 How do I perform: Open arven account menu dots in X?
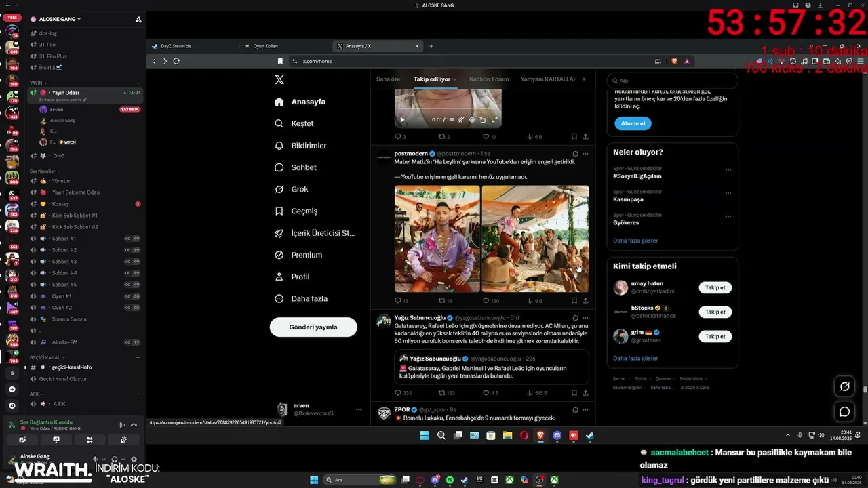pos(359,409)
